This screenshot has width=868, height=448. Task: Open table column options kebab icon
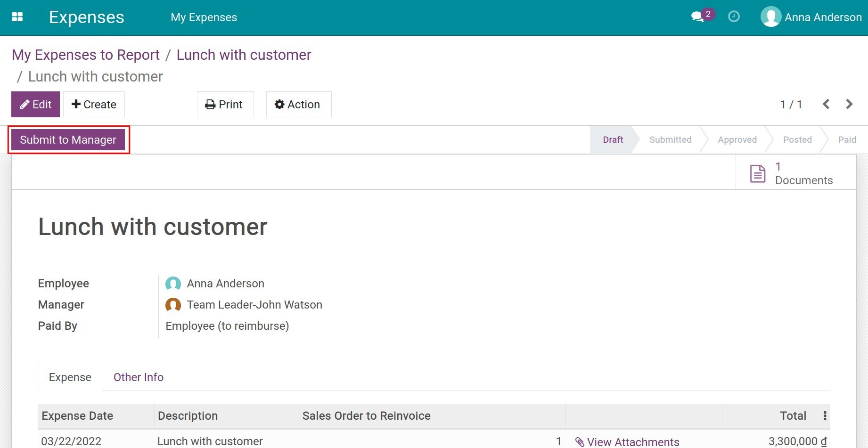(x=825, y=415)
